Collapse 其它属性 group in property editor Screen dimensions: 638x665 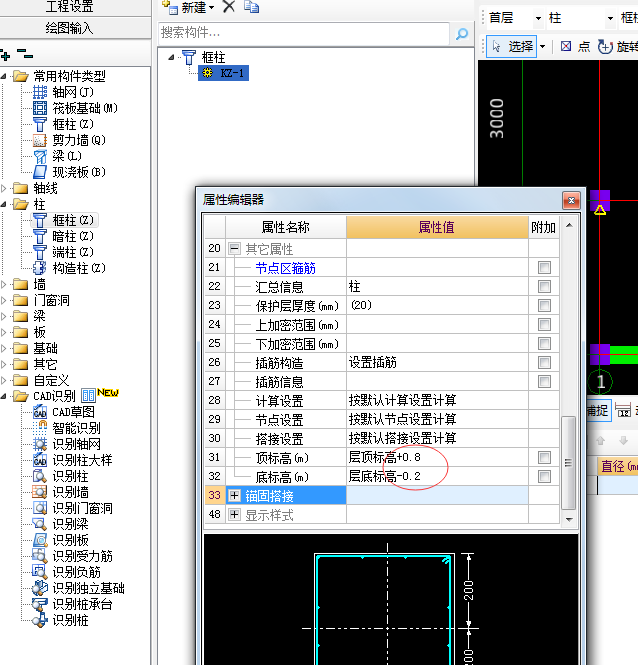pos(235,249)
